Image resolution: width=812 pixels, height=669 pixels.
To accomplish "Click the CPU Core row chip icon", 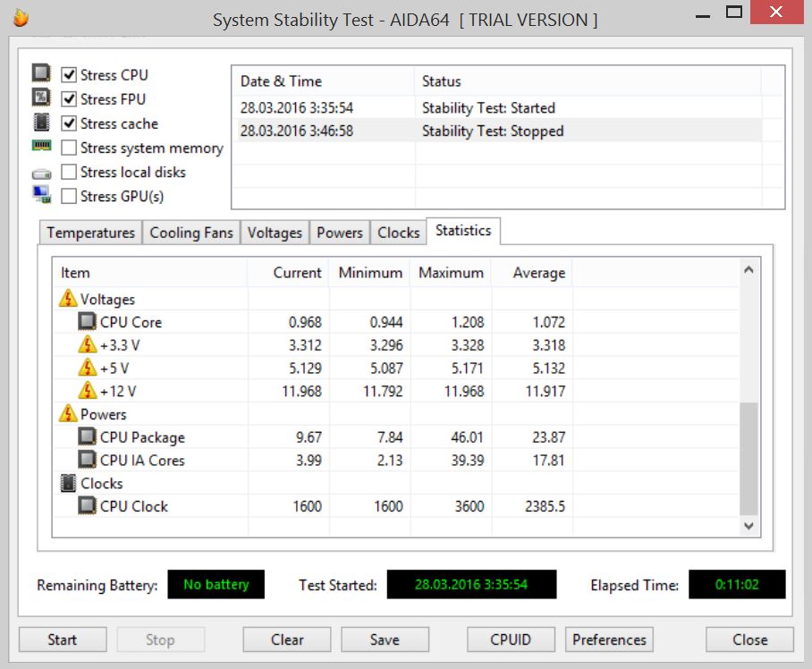I will [87, 322].
